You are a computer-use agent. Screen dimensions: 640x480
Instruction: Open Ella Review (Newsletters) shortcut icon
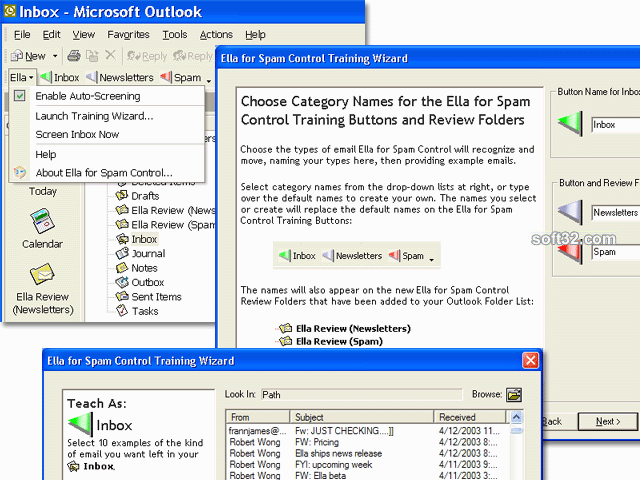tap(42, 274)
